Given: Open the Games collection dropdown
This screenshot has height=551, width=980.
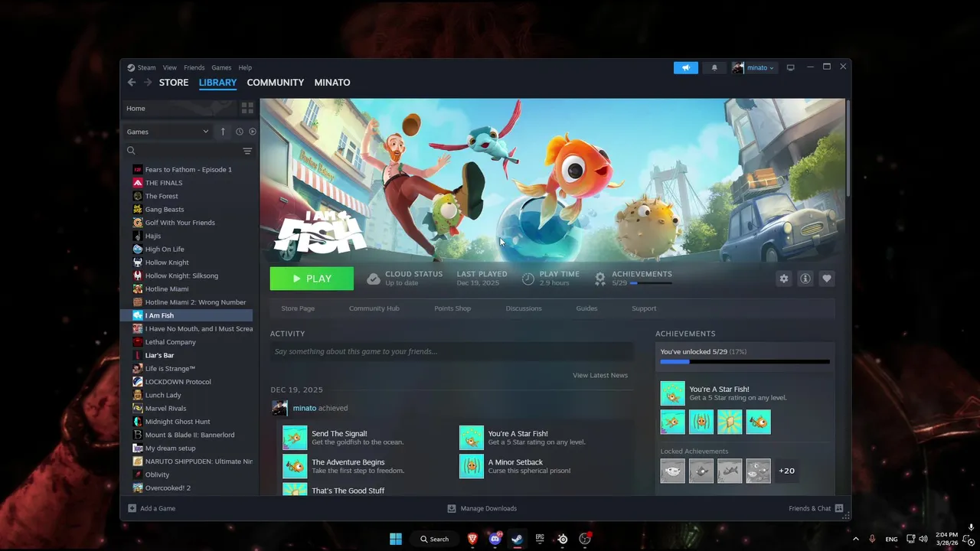Looking at the screenshot, I should pyautogui.click(x=168, y=132).
